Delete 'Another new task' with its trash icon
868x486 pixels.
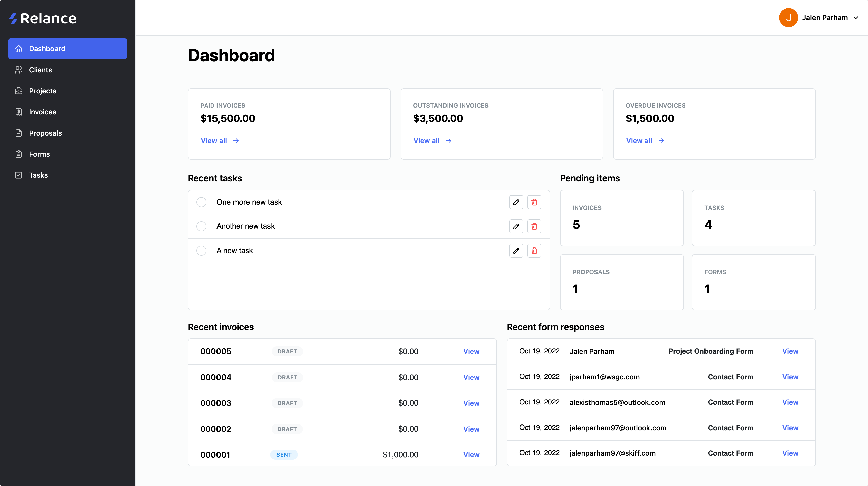pos(534,226)
